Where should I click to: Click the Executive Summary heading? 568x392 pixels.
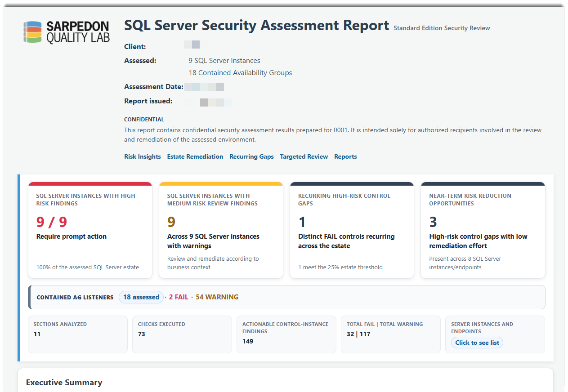[64, 383]
